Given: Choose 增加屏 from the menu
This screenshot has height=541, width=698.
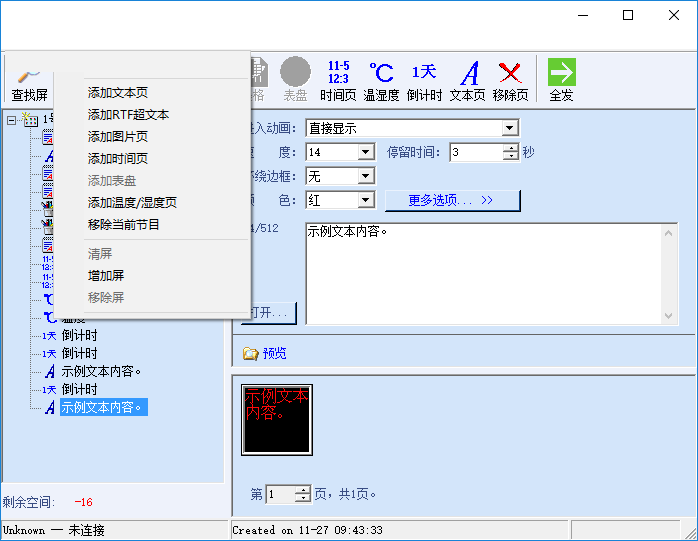Looking at the screenshot, I should pos(106,276).
